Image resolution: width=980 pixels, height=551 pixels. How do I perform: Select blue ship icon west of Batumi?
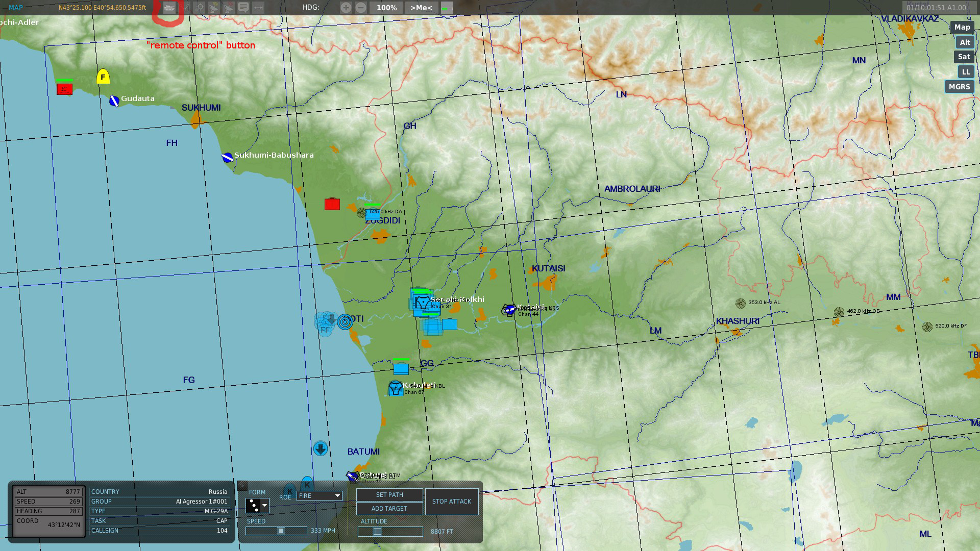321,449
